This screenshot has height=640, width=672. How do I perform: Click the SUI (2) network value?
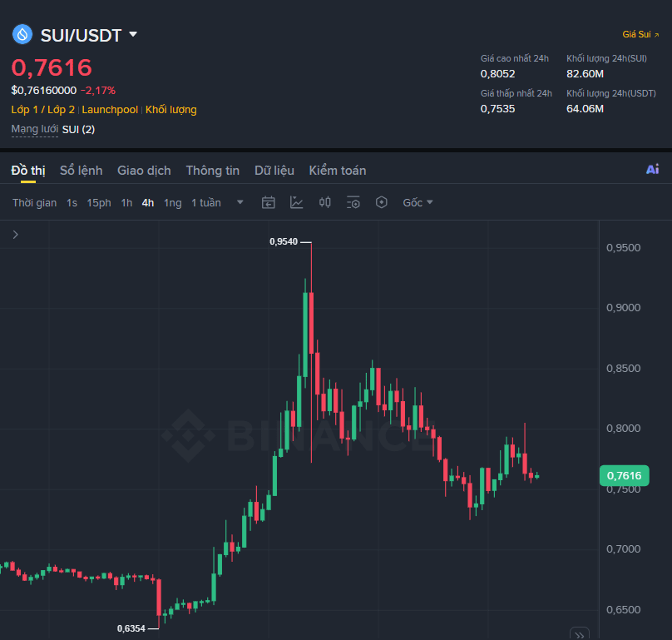point(78,130)
